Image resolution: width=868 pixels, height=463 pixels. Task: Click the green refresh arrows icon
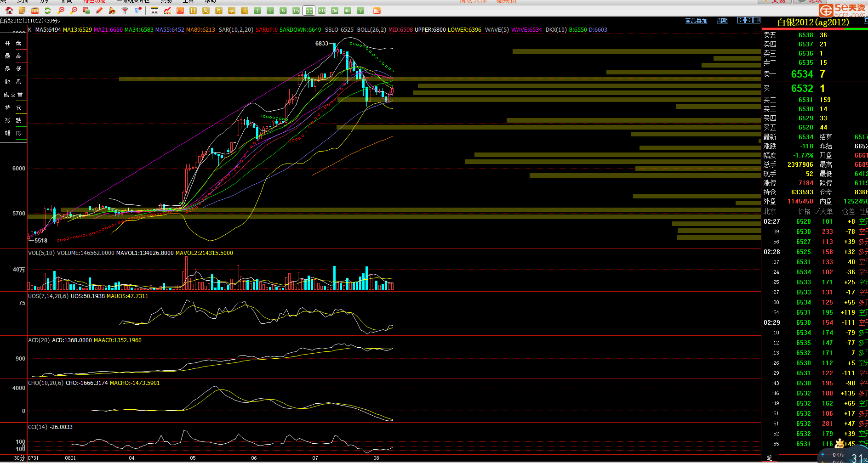48,11
